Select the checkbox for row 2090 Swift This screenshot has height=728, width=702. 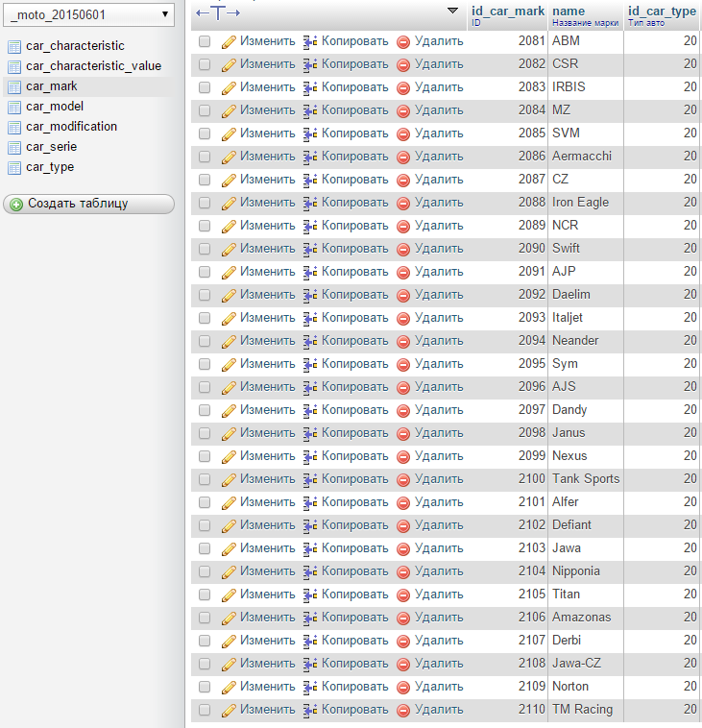(205, 249)
